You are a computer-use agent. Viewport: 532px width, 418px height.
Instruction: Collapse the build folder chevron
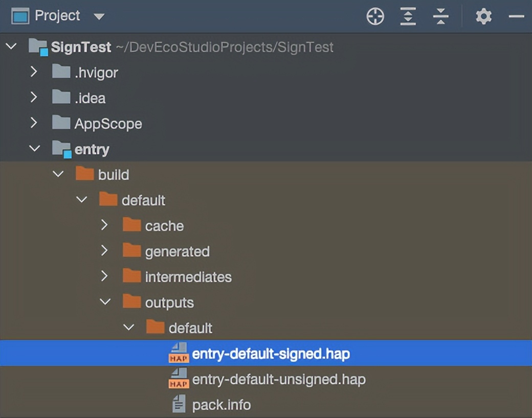[x=58, y=174]
